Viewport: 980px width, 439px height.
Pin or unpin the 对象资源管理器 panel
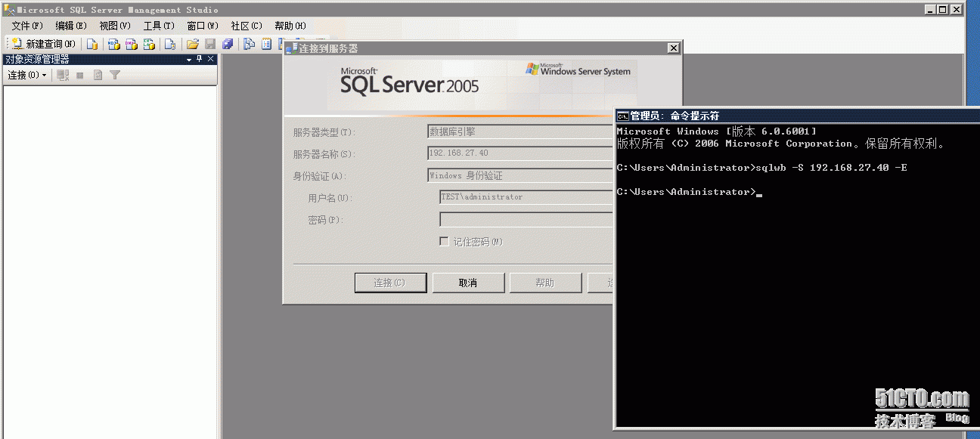pyautogui.click(x=200, y=59)
